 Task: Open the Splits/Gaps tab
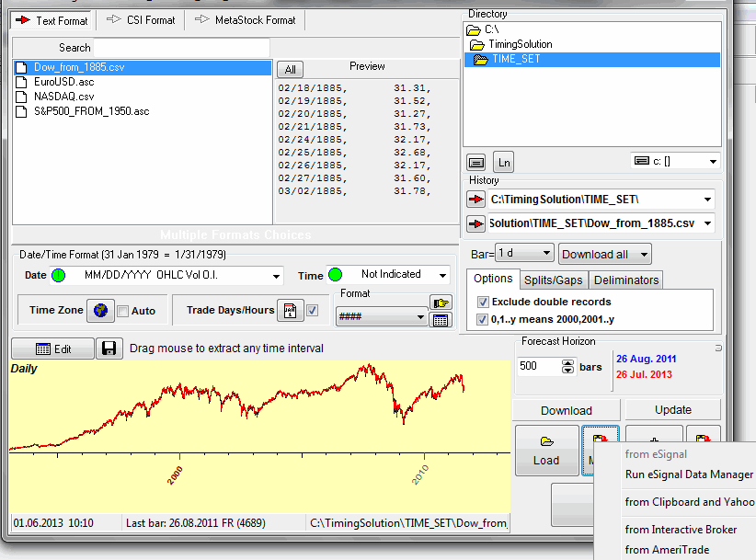(x=553, y=280)
